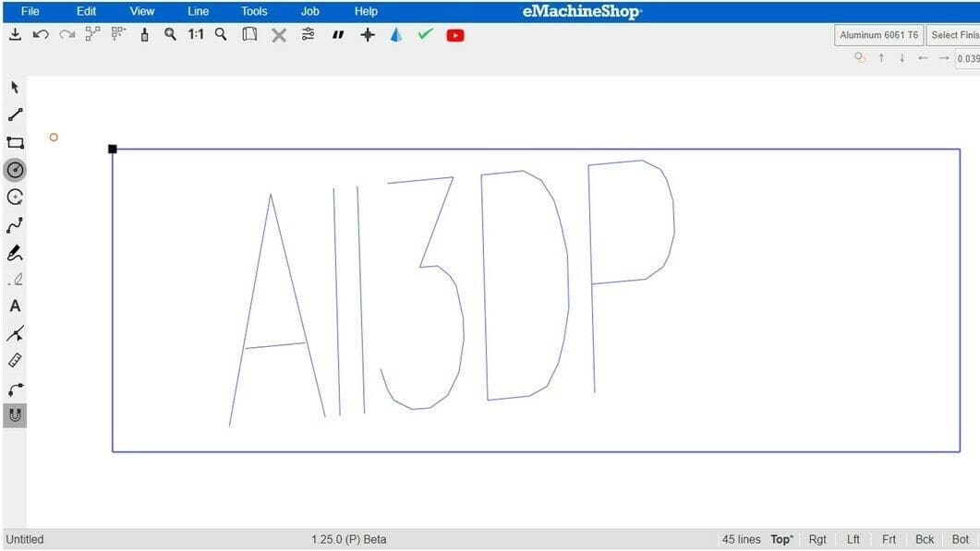Open the View menu

(142, 11)
